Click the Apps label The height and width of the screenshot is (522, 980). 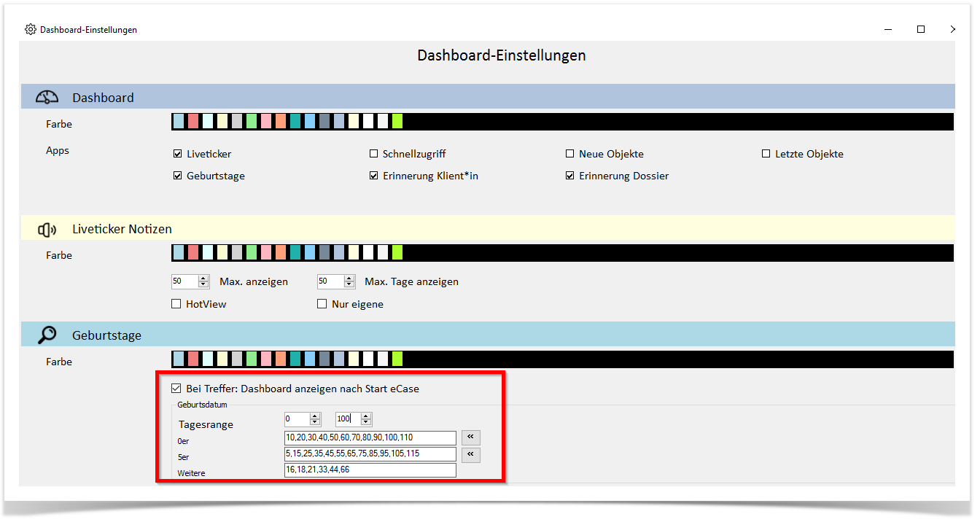[58, 150]
